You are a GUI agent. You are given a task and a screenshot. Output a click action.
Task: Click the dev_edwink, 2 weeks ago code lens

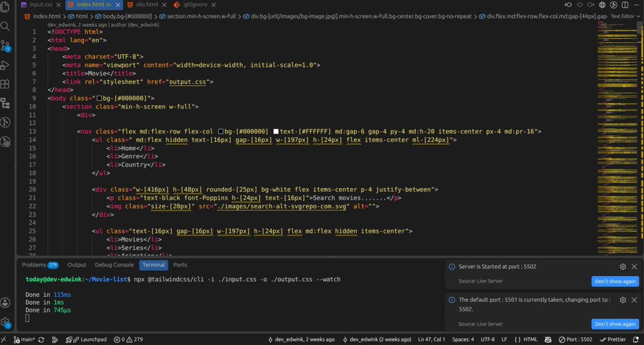coord(102,25)
